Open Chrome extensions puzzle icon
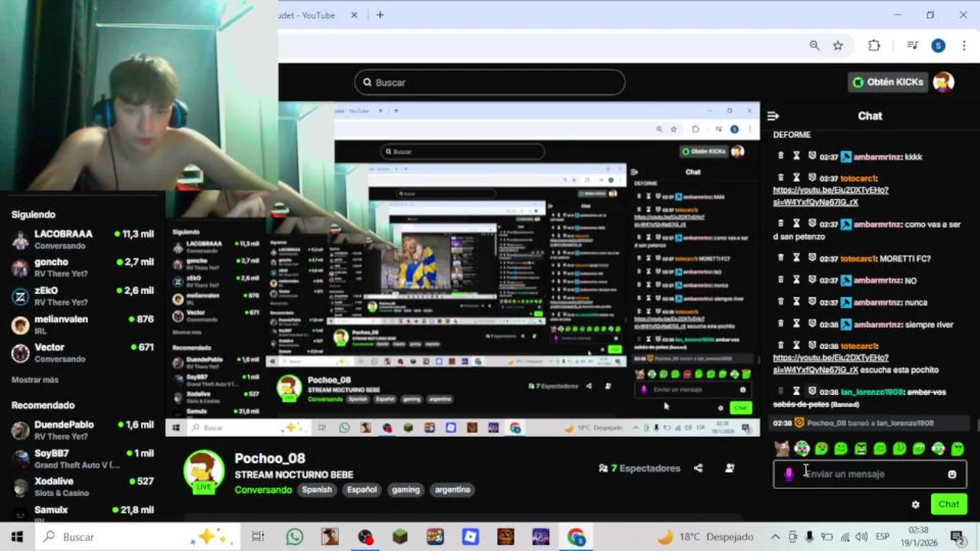 point(874,46)
